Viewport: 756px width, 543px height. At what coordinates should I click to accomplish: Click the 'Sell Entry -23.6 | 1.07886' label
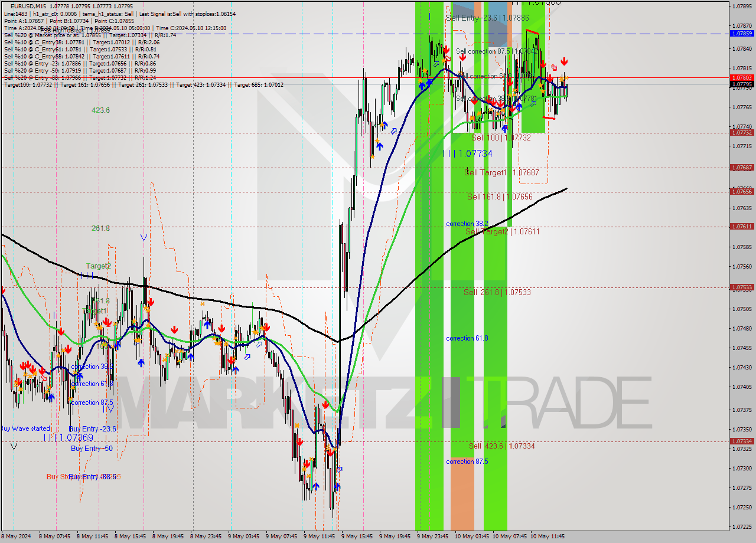pyautogui.click(x=487, y=18)
